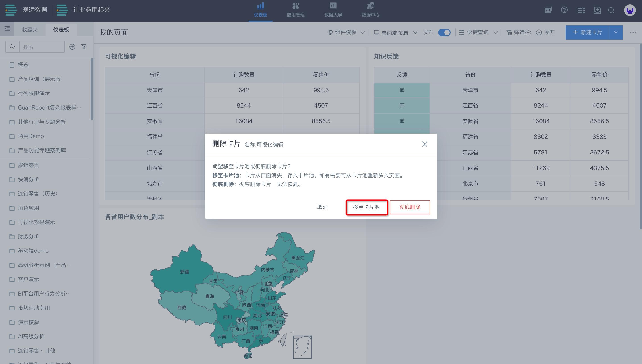Click the search magnifier dropdown in sidebar
The height and width of the screenshot is (364, 642).
click(12, 46)
